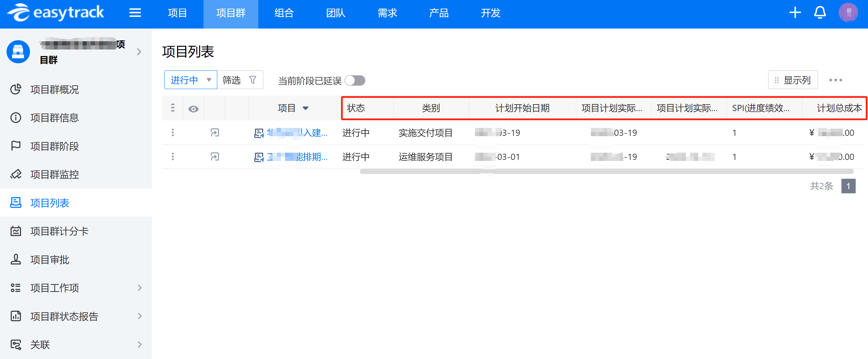
Task: Click the 关联 link icon
Action: 16,344
